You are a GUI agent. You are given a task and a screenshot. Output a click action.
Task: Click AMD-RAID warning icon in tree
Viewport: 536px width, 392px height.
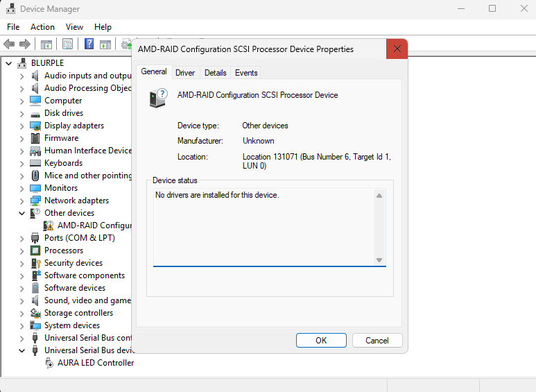pos(49,225)
